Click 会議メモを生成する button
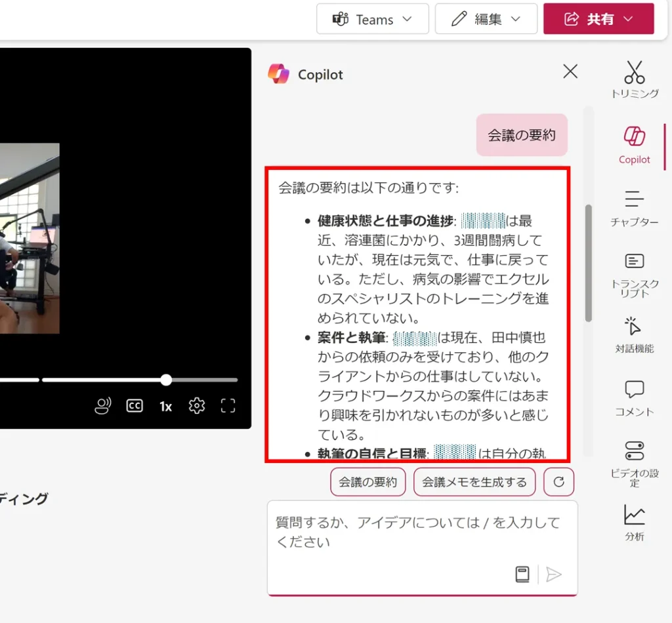 474,482
